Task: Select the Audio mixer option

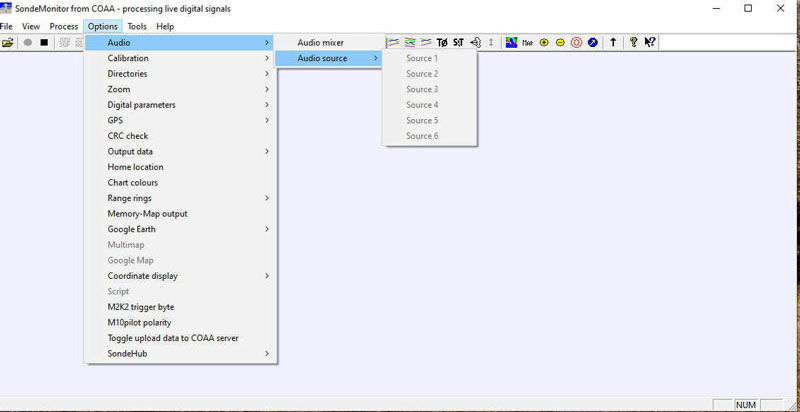Action: pyautogui.click(x=329, y=43)
